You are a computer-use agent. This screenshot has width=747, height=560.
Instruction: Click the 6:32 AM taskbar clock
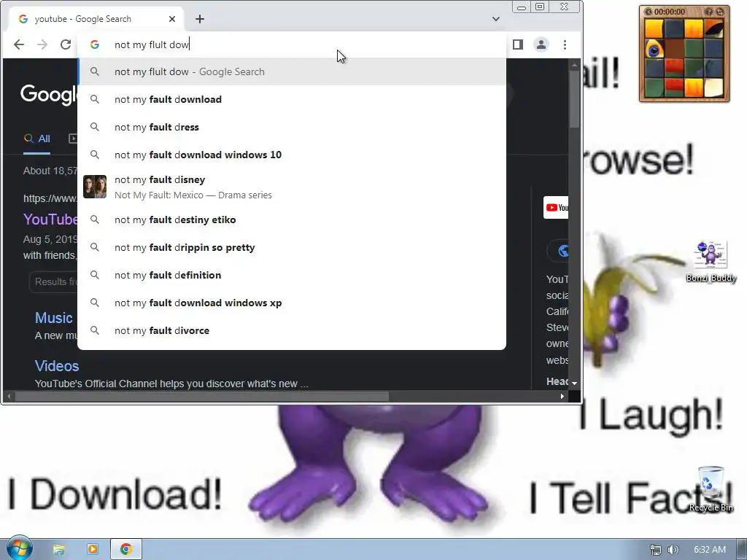coord(709,550)
